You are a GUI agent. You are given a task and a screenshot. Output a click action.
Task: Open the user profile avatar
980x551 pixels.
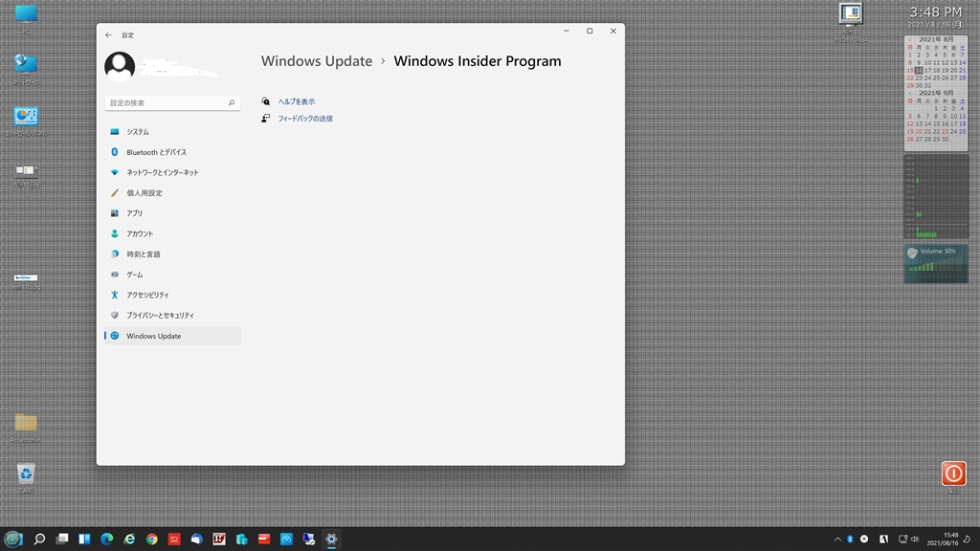click(120, 66)
